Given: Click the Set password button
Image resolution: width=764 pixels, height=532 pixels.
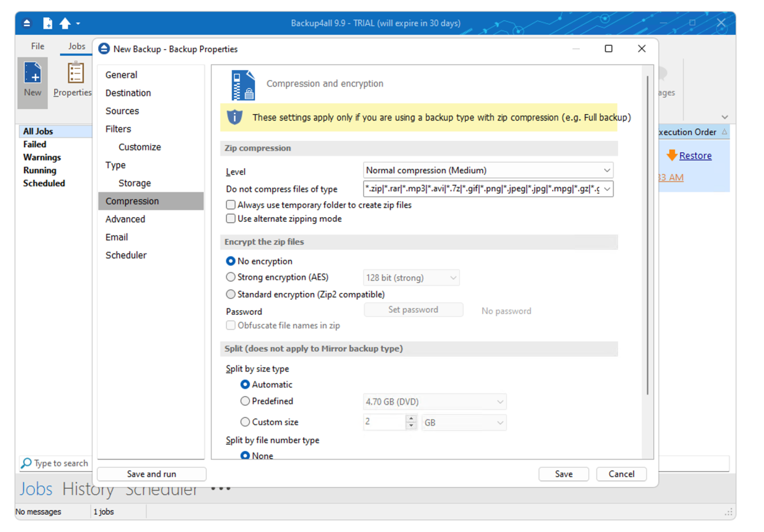Looking at the screenshot, I should [x=413, y=310].
